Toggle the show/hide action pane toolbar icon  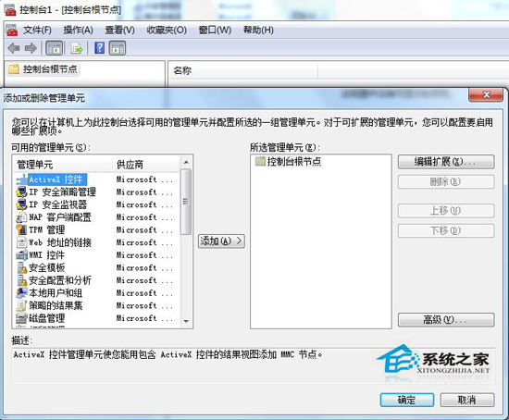coord(118,48)
